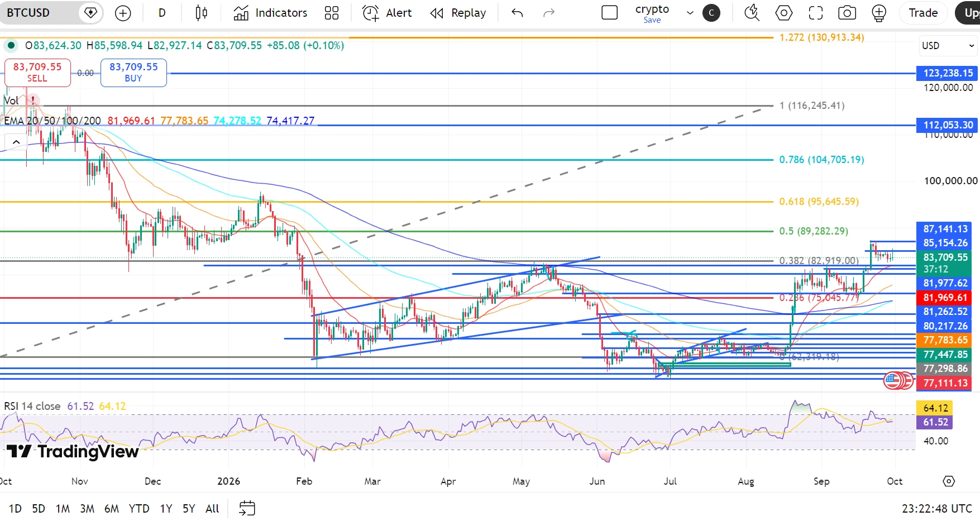Open the indicator templates grid icon
Screen dimensions: 980x521
pyautogui.click(x=332, y=13)
